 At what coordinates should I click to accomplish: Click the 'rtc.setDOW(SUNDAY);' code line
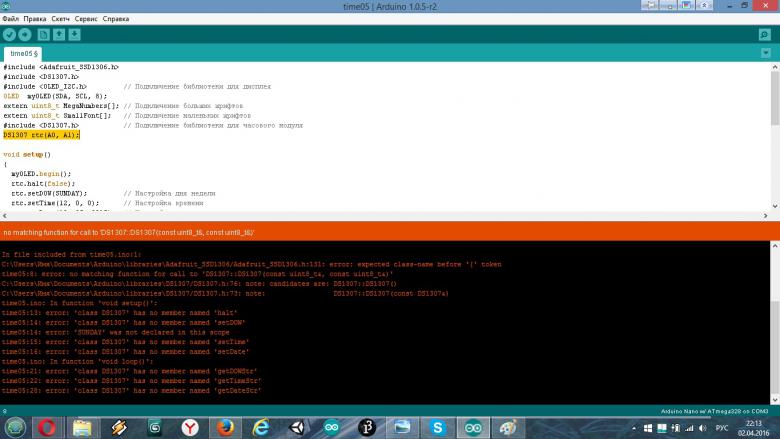49,193
